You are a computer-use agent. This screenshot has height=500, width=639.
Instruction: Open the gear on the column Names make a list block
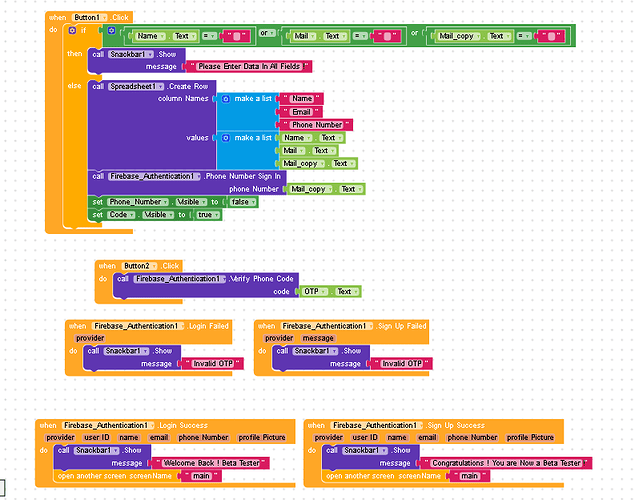(226, 99)
